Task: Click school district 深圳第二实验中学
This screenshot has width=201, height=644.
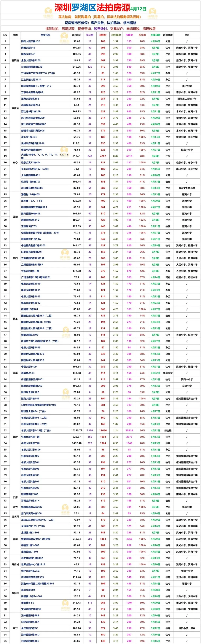Action: pos(187,99)
